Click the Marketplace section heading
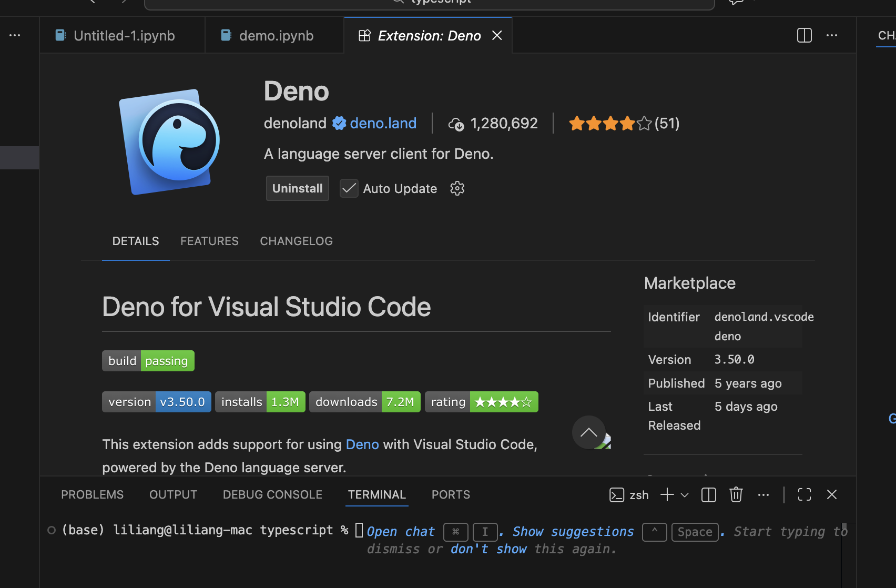896x588 pixels. tap(690, 283)
